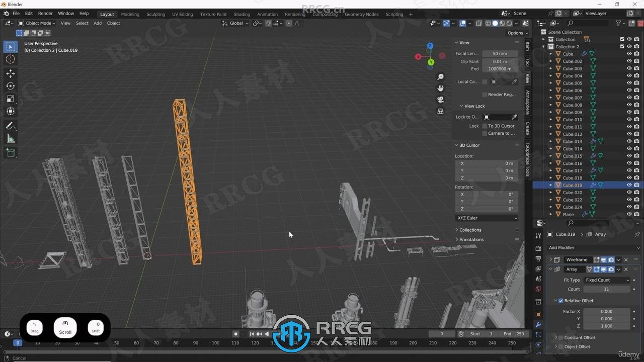The height and width of the screenshot is (362, 644).
Task: Click Array Count value field
Action: pyautogui.click(x=607, y=290)
